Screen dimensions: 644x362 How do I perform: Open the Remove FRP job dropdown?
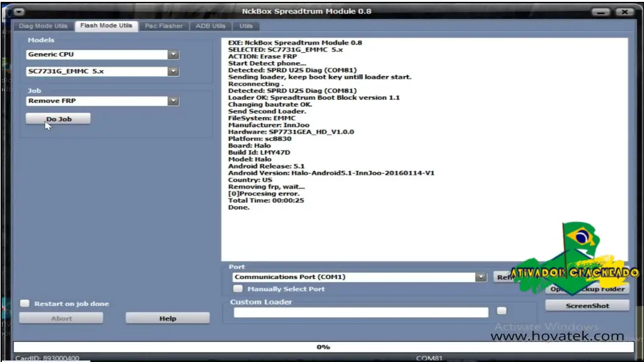click(x=173, y=101)
